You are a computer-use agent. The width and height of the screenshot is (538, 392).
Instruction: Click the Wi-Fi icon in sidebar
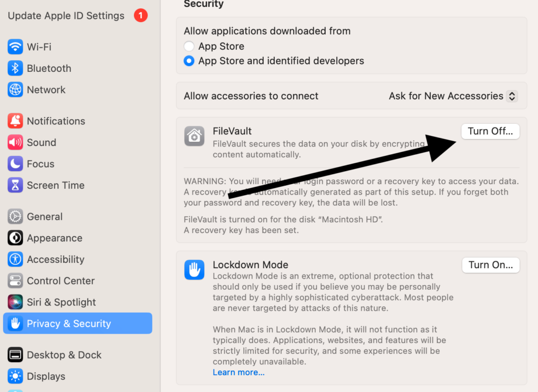click(x=15, y=47)
